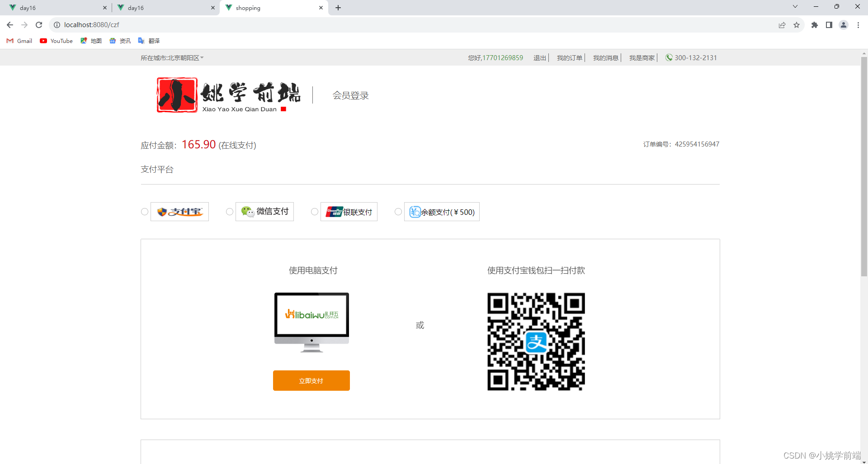Open YouTube bookmark
The width and height of the screenshot is (868, 464).
[x=56, y=41]
